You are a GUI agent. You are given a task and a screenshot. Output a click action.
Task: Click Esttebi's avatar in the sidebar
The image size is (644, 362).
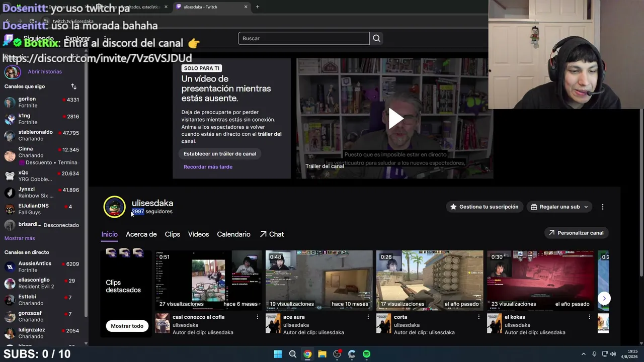[10, 300]
